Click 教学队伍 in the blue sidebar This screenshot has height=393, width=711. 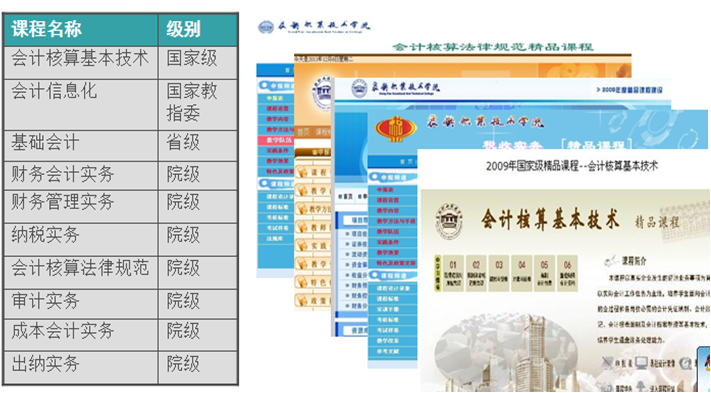(276, 140)
